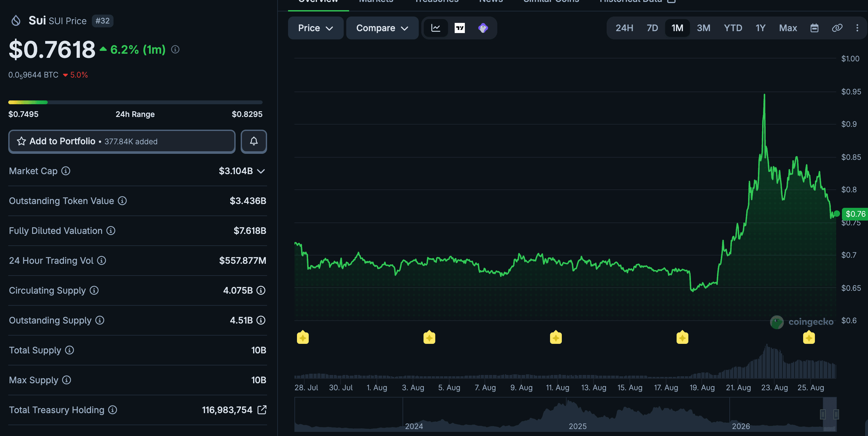Screen dimensions: 868x436
Task: Click right handle of chart range navigator
Action: tap(836, 414)
